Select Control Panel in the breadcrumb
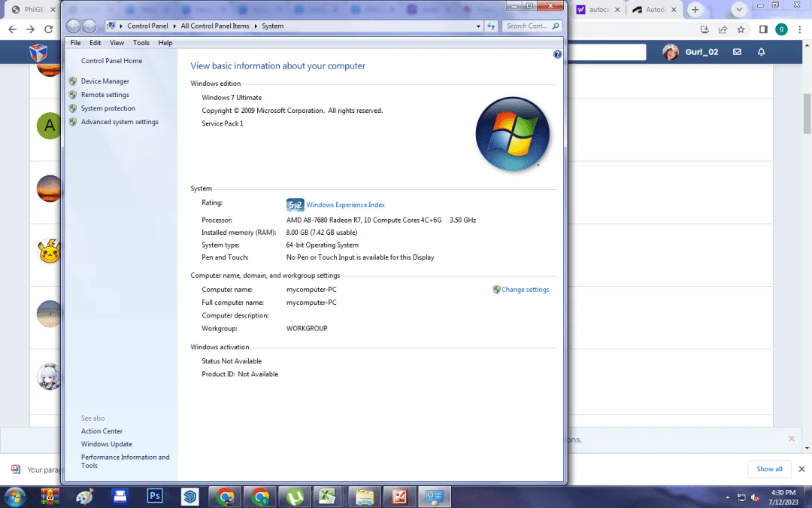The image size is (812, 508). pos(147,26)
